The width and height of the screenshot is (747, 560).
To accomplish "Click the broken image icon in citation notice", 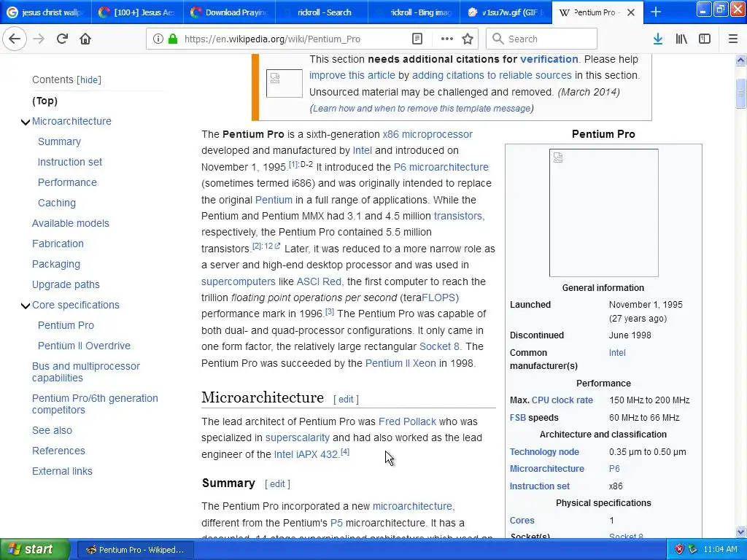I will click(x=284, y=83).
